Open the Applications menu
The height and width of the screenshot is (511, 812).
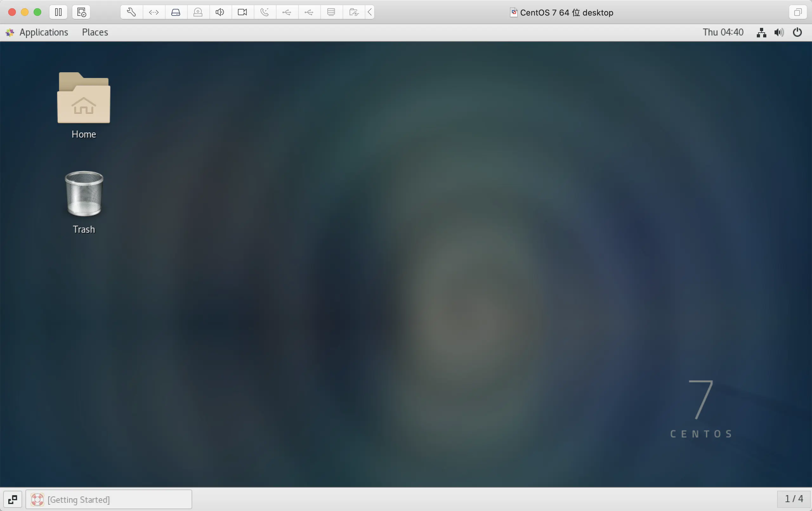tap(43, 32)
